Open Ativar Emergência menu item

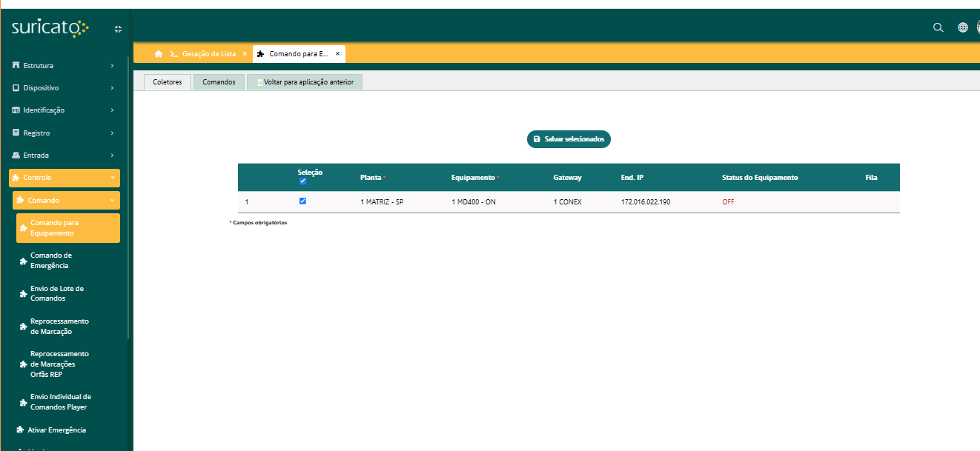click(57, 430)
